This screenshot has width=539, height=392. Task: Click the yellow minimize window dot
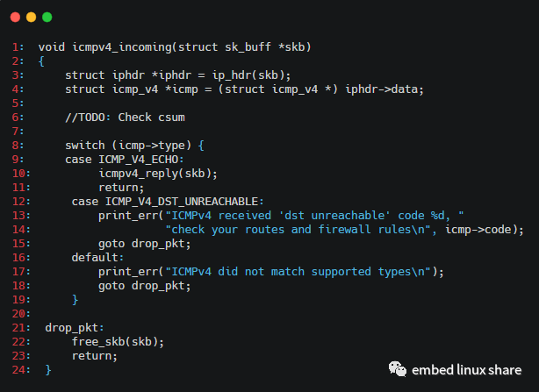coord(31,17)
